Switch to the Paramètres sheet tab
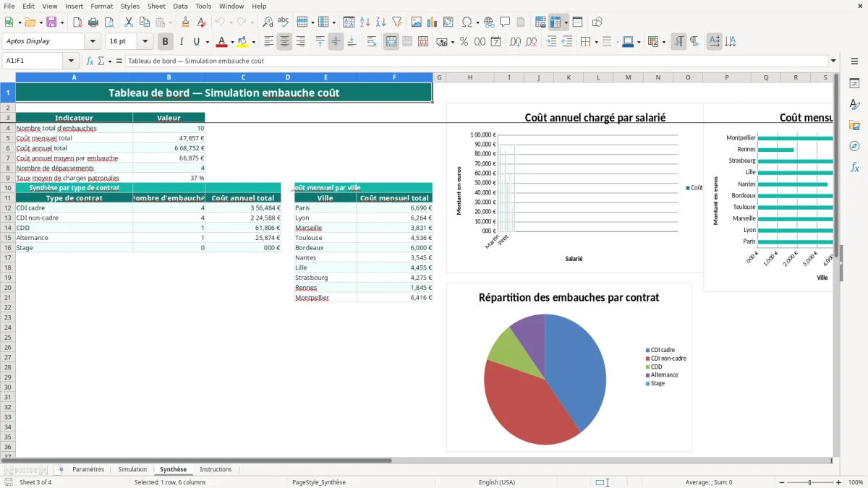Screen dimensions: 868x488 coord(88,469)
